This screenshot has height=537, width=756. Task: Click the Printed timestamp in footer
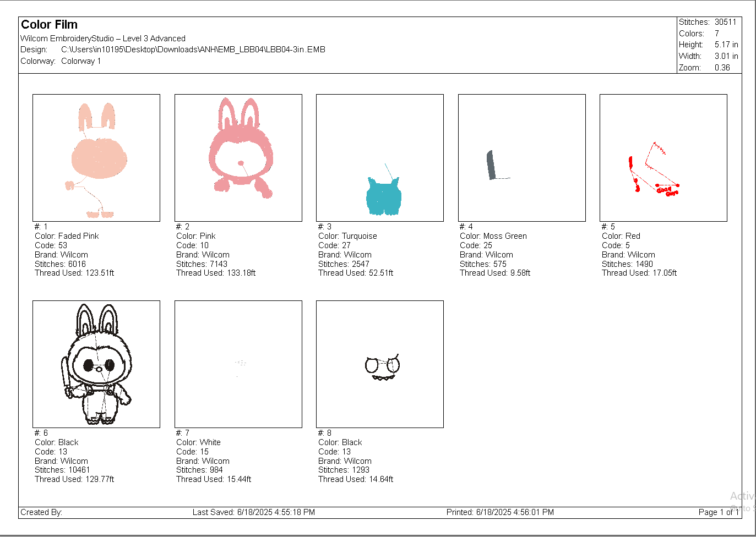500,512
